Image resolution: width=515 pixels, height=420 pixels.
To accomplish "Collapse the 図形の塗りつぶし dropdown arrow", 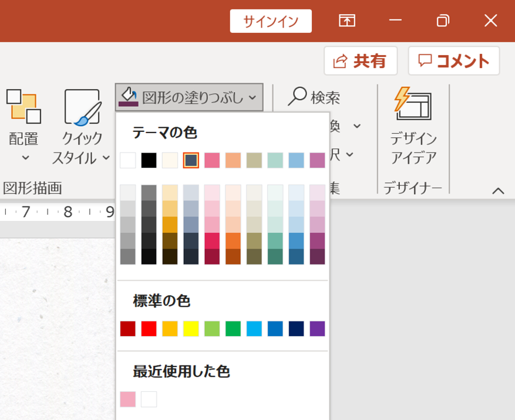I will coord(253,97).
